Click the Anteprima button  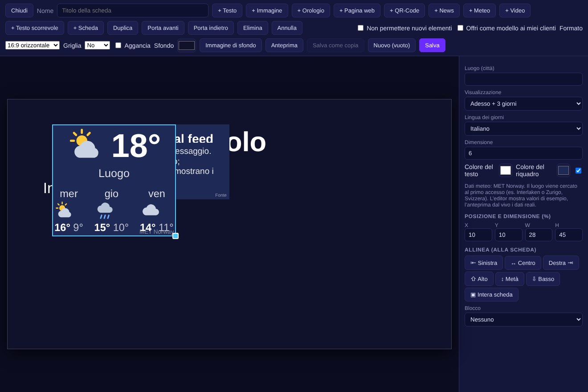pos(284,45)
